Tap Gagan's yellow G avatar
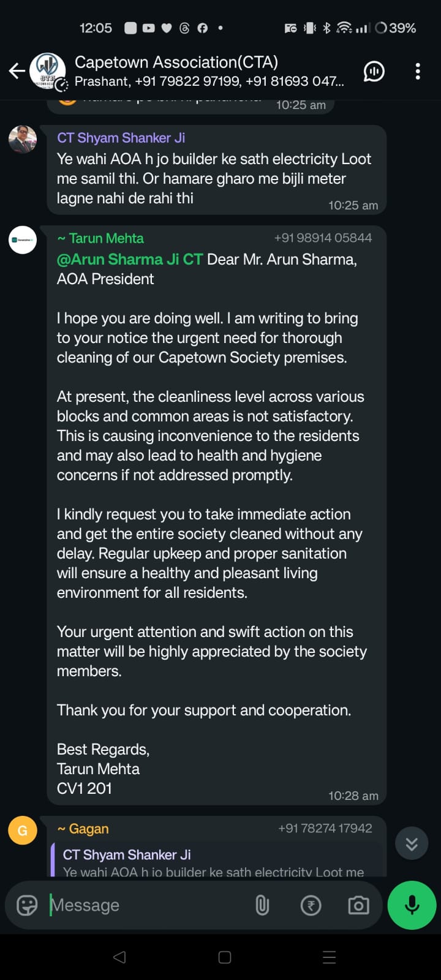 tap(23, 831)
